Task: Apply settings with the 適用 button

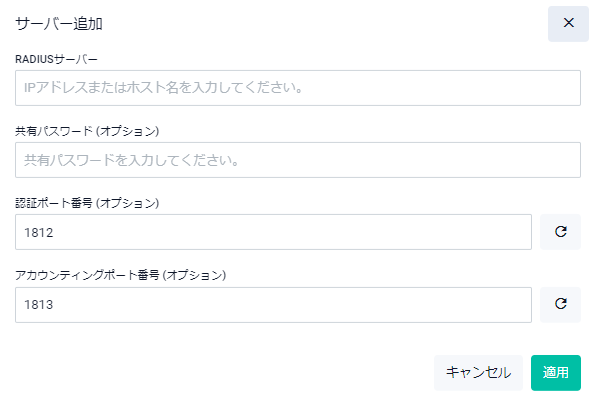Action: click(x=556, y=372)
